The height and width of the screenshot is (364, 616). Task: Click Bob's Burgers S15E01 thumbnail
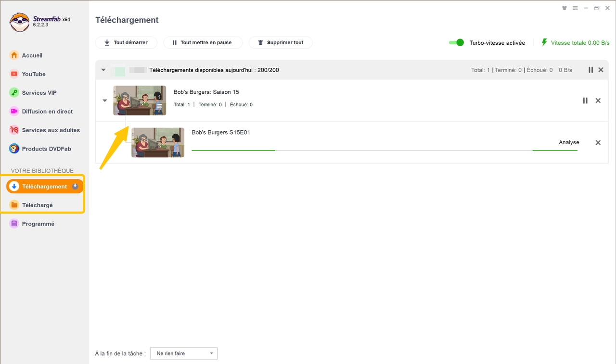point(158,142)
